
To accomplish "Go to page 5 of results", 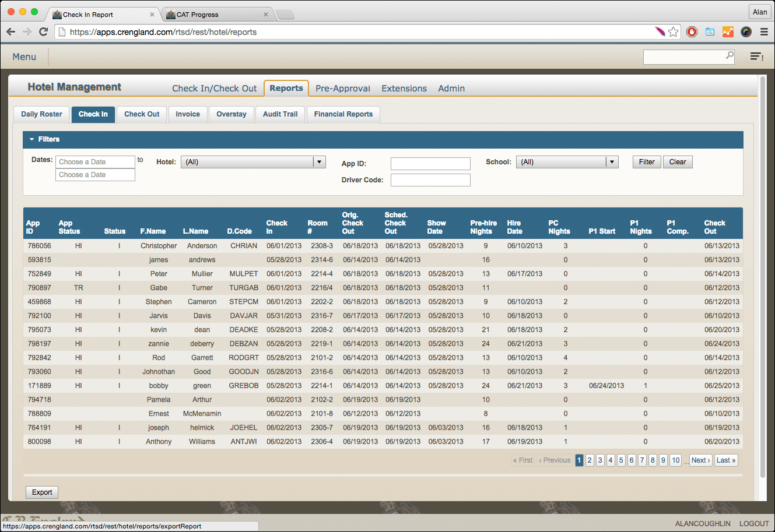I will [621, 460].
